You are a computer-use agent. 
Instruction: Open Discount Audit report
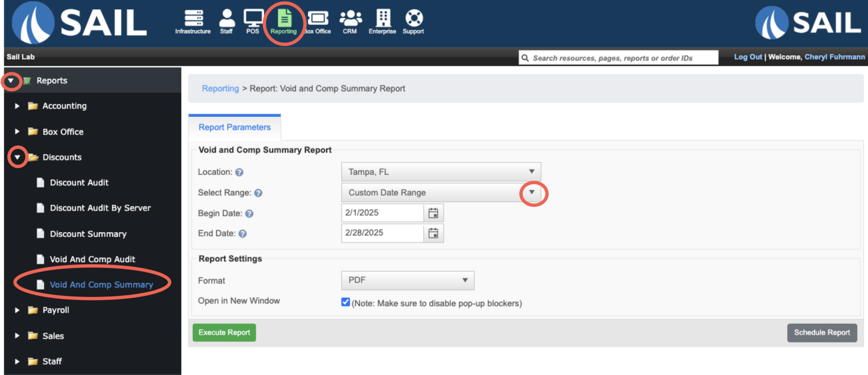(79, 183)
